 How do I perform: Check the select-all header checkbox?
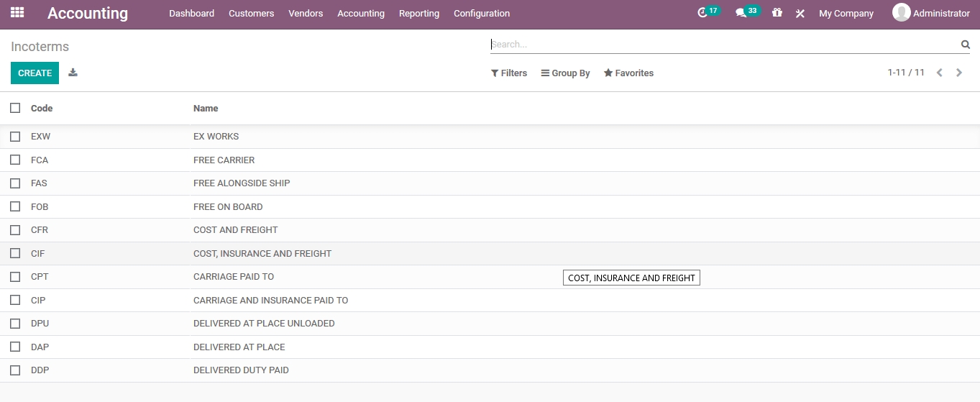click(15, 108)
